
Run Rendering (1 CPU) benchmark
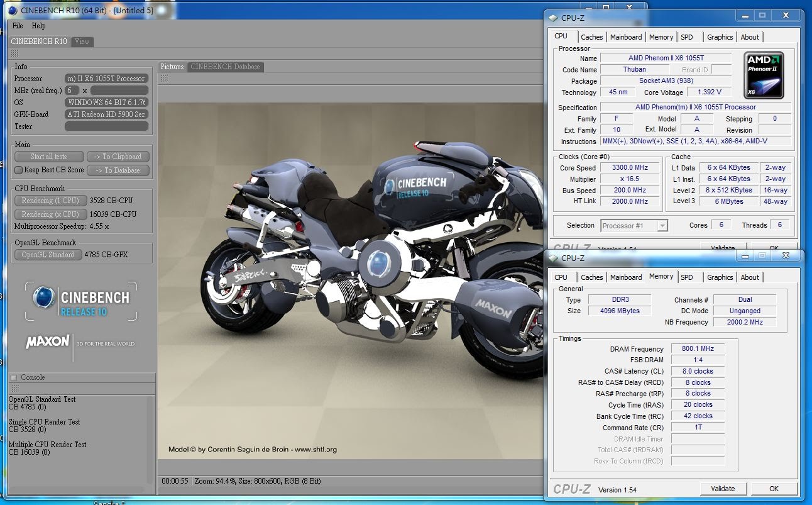point(51,201)
